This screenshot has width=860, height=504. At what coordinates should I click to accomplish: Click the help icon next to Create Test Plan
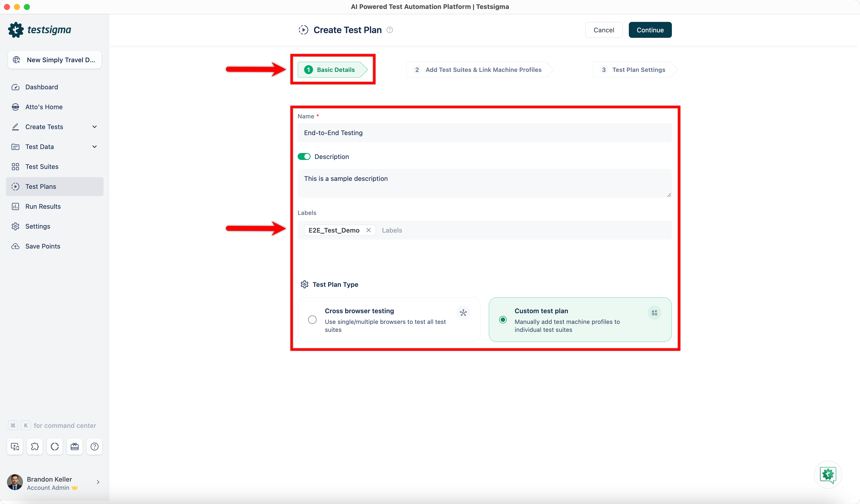[x=389, y=30]
